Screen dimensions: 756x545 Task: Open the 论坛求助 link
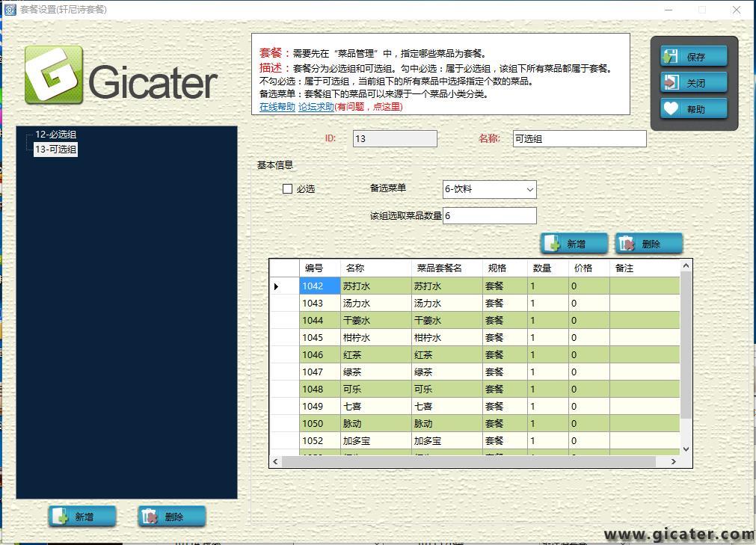[316, 107]
